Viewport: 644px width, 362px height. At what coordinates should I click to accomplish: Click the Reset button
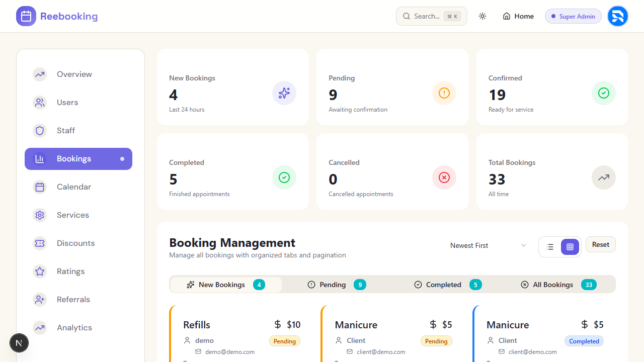[x=601, y=244]
